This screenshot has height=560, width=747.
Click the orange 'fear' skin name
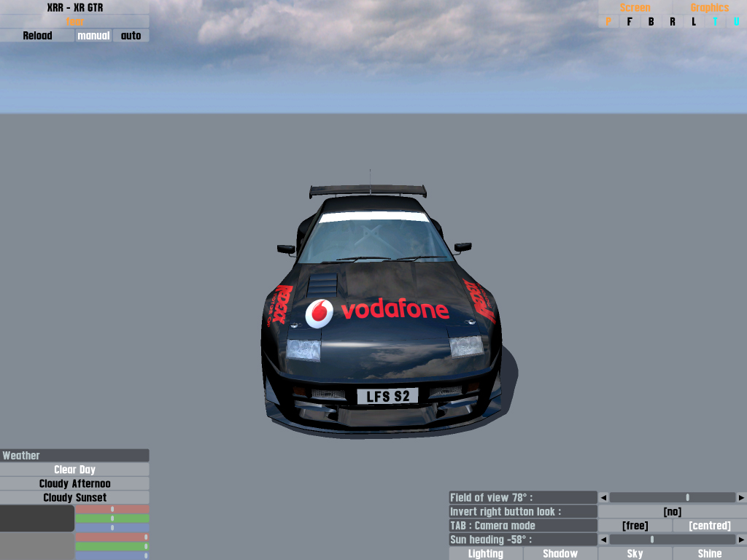point(75,21)
